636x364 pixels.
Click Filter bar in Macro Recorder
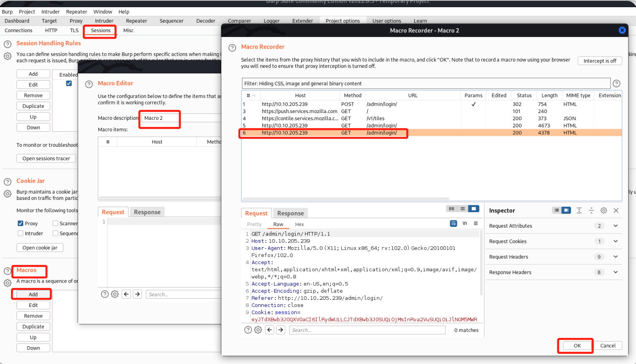(426, 84)
